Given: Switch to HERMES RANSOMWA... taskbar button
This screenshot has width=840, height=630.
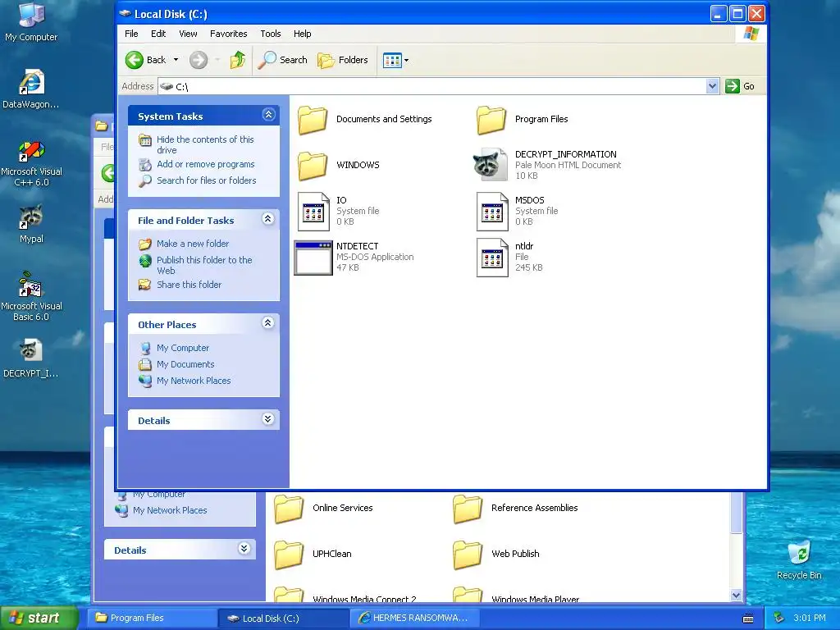Looking at the screenshot, I should [x=416, y=619].
